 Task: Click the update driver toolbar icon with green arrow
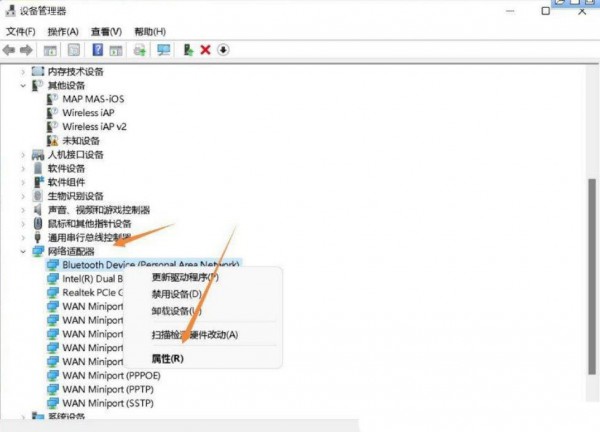tap(188, 50)
